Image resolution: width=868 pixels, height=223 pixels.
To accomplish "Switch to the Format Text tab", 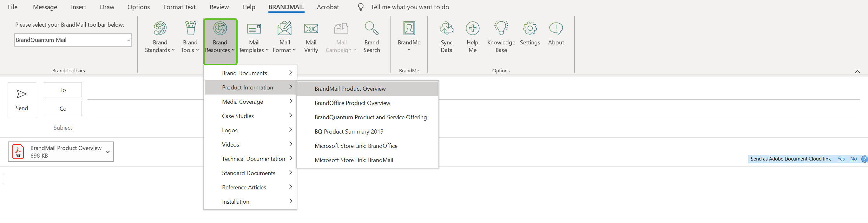I will pos(179,7).
